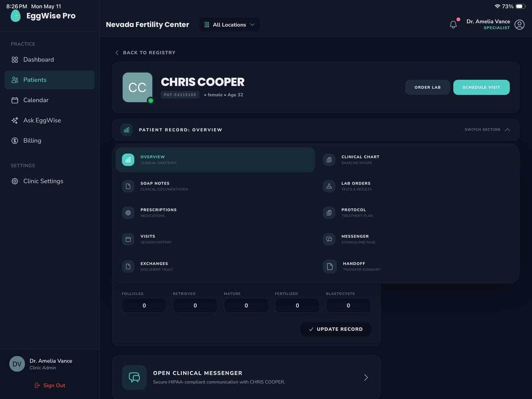Select the Overview section
The height and width of the screenshot is (399, 532).
pos(215,160)
